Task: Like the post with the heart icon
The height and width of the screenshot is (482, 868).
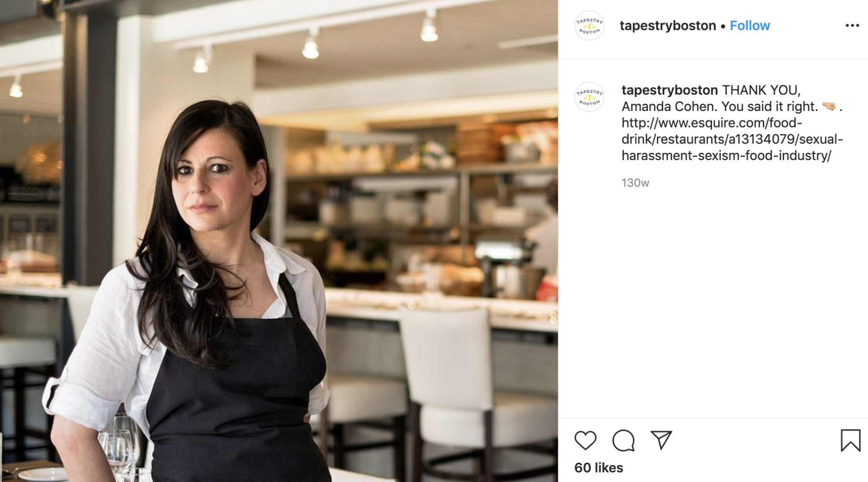Action: coord(585,440)
